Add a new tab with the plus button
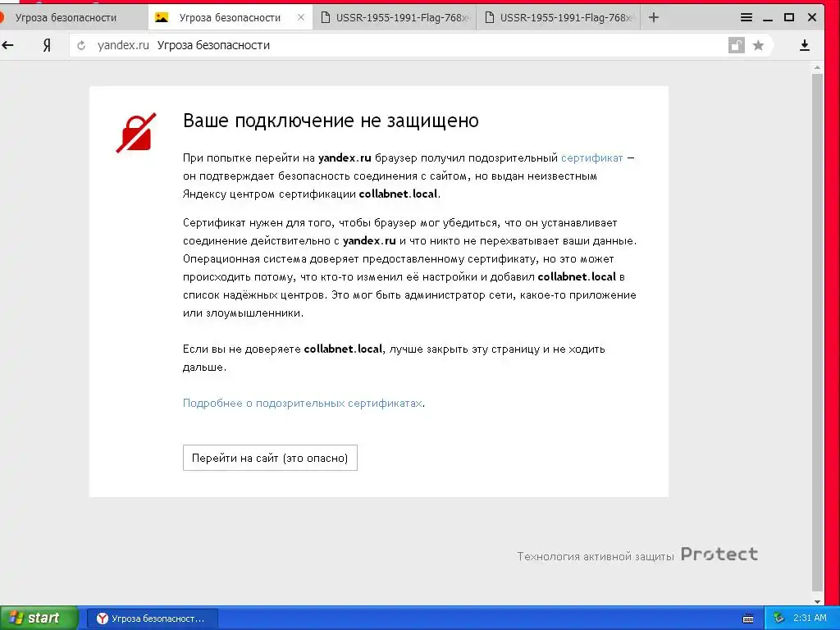 tap(654, 18)
